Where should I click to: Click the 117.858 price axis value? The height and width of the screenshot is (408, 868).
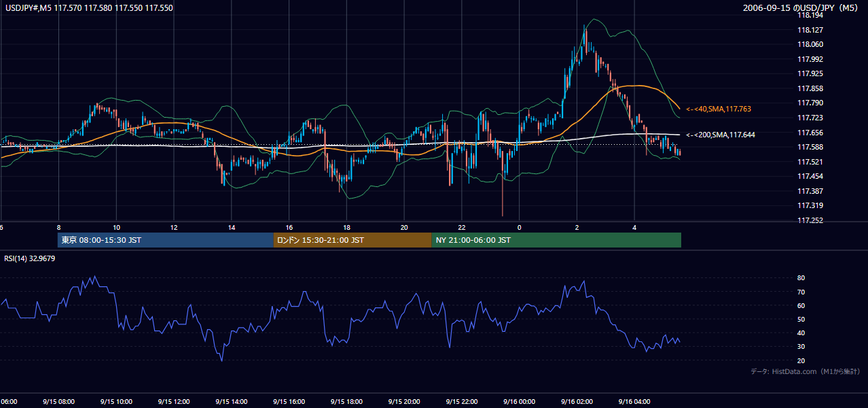coord(810,88)
